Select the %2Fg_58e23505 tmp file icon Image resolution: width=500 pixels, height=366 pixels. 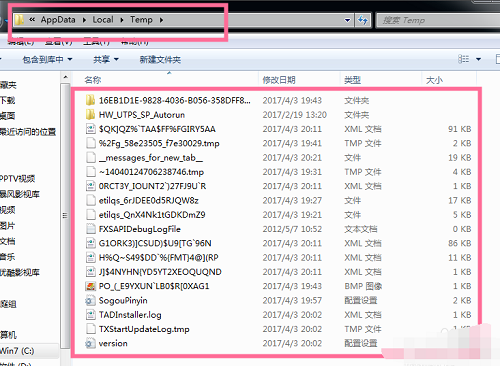[x=90, y=143]
